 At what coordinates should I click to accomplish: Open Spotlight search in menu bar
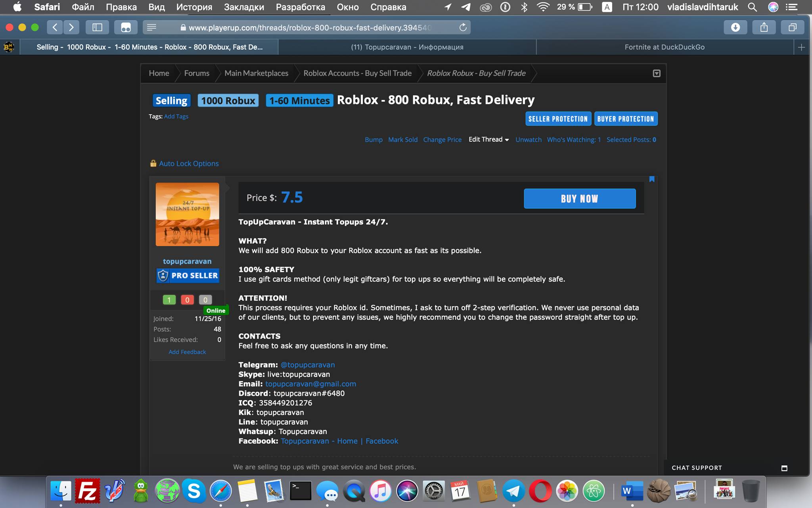click(x=752, y=7)
